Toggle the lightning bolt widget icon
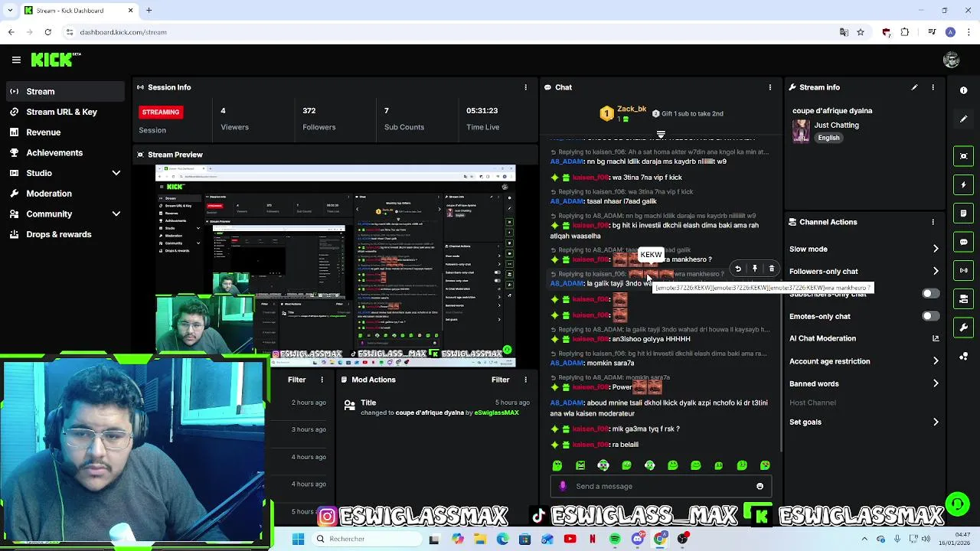This screenshot has width=980, height=551. (963, 184)
